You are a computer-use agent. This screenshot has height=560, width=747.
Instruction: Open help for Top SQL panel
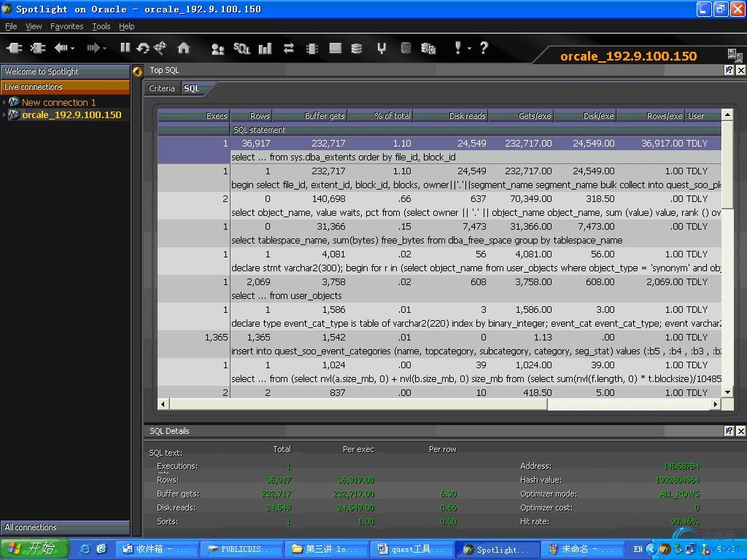(729, 70)
